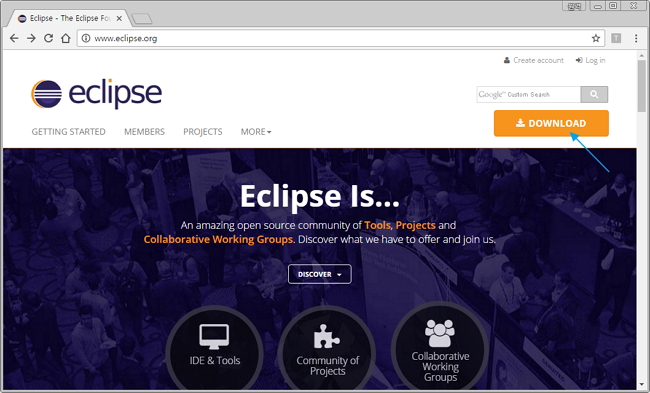View site information icon in address bar
The height and width of the screenshot is (393, 650).
tap(86, 38)
